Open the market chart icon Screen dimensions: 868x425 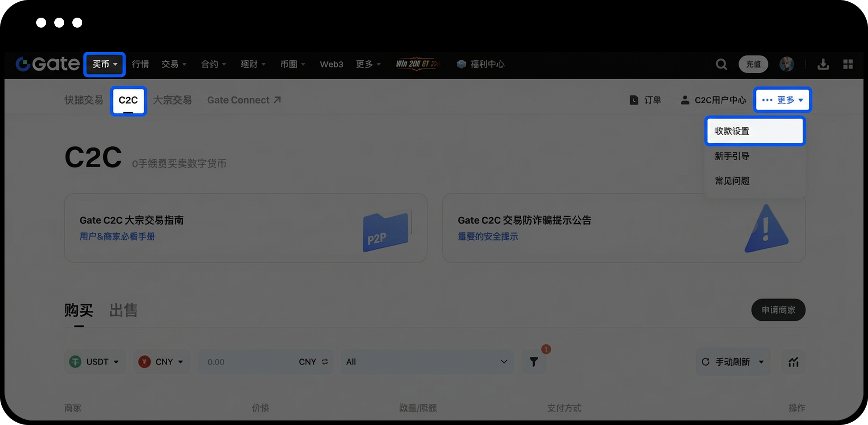[x=793, y=362]
